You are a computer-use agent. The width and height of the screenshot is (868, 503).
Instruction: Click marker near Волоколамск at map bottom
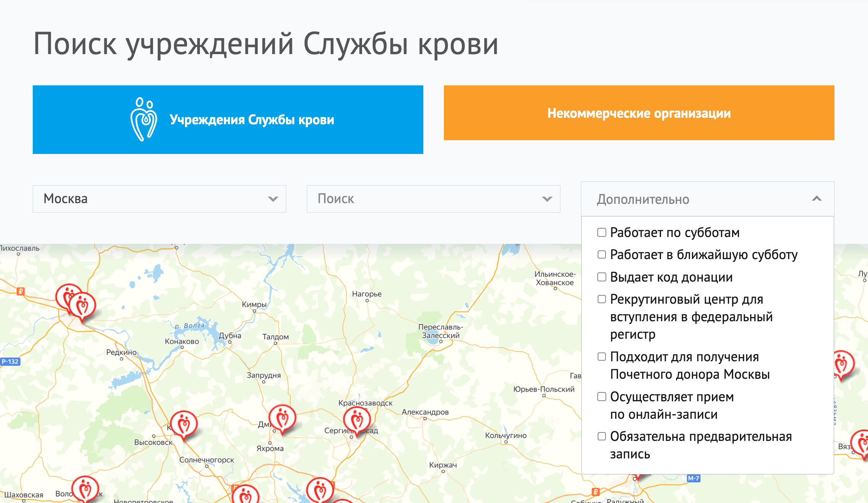[x=85, y=489]
